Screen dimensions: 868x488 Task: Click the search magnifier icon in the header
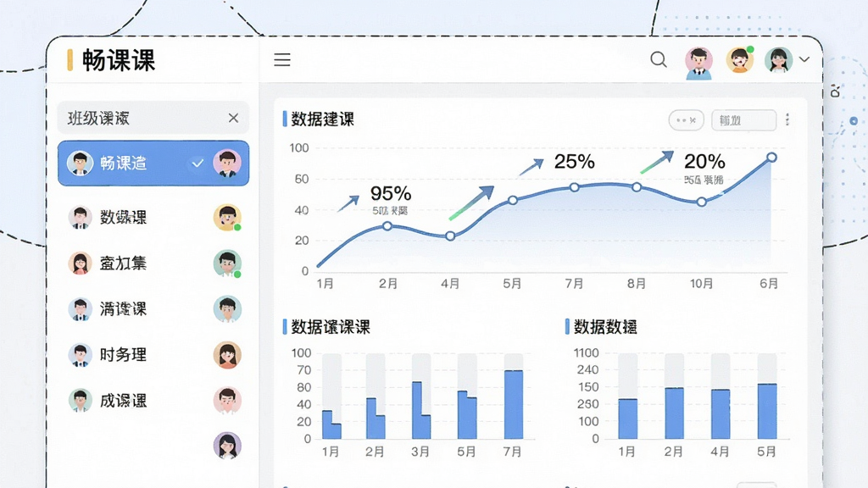pyautogui.click(x=658, y=59)
